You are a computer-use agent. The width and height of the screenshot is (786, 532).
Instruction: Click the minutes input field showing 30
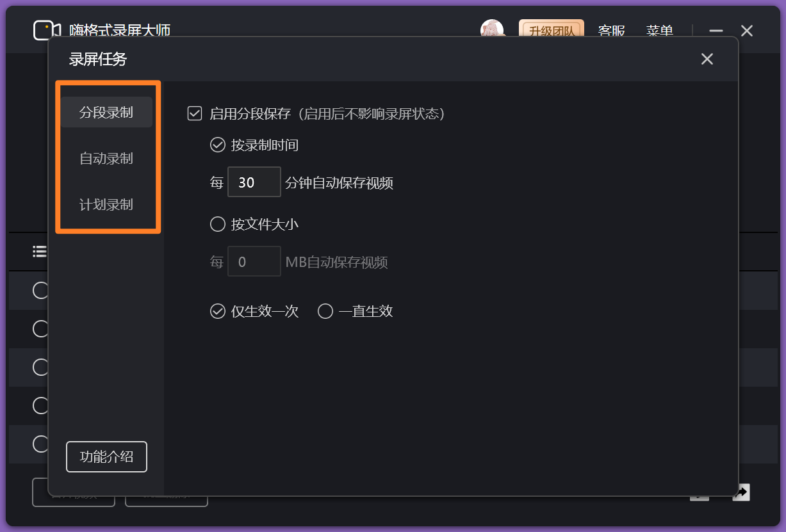click(254, 182)
